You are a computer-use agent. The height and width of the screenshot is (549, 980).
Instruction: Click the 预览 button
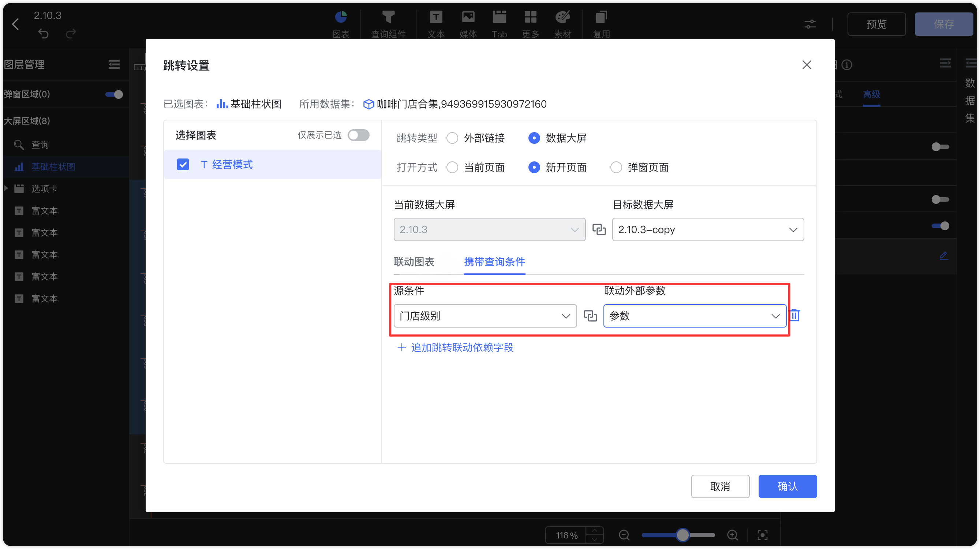pyautogui.click(x=876, y=24)
